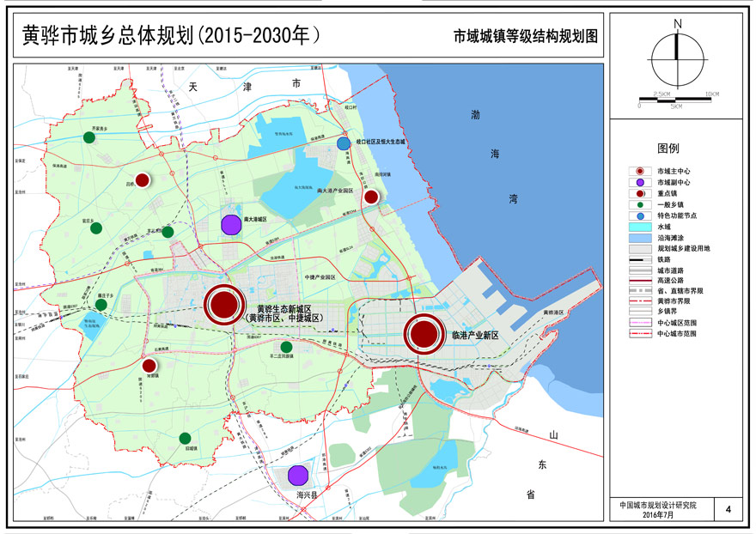Click the dark red marker for 南排河镇
Screen dimensions: 756x534
[x=371, y=197]
